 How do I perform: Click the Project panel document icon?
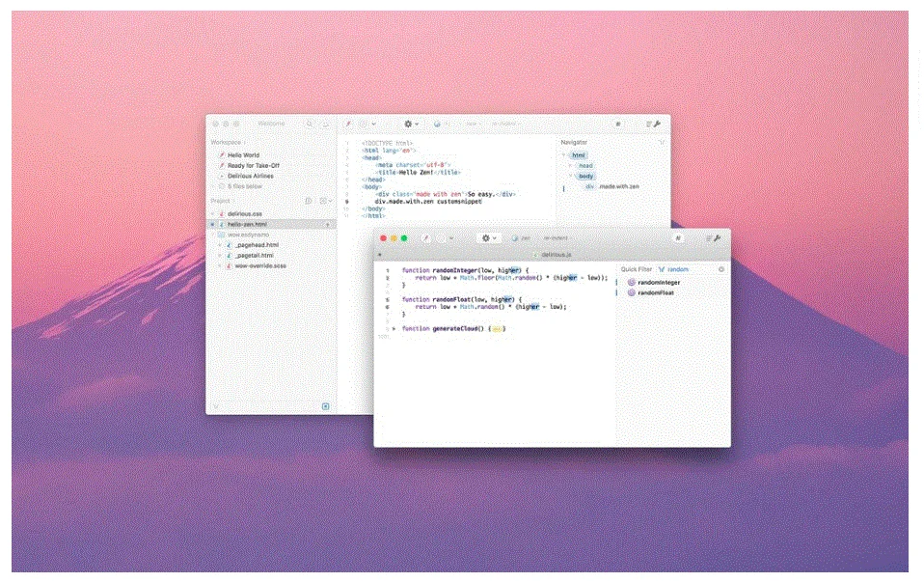[x=309, y=201]
